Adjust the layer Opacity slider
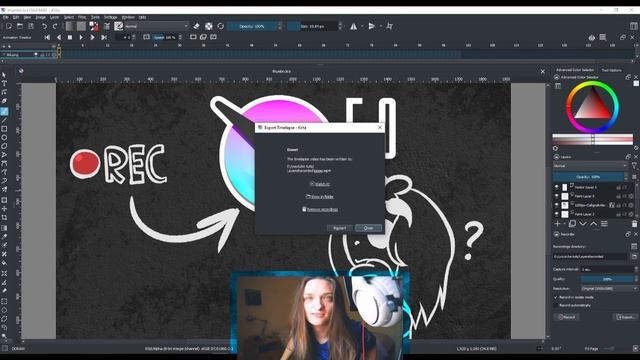Screen dimensions: 640x360 588,177
